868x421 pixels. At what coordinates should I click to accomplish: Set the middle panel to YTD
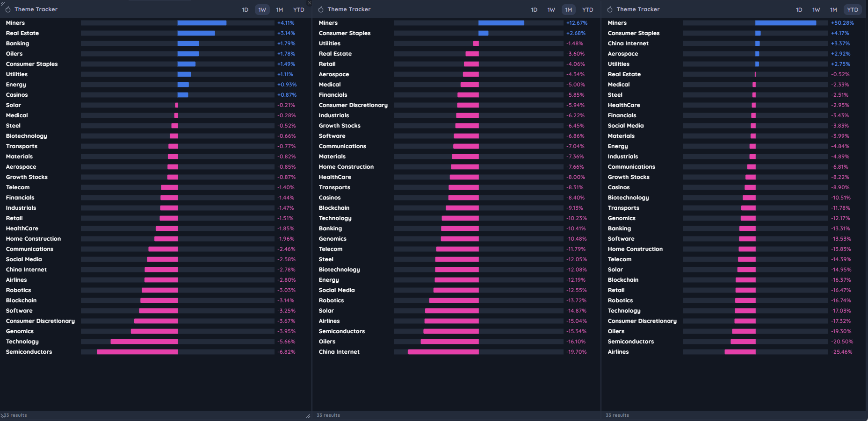pyautogui.click(x=587, y=10)
